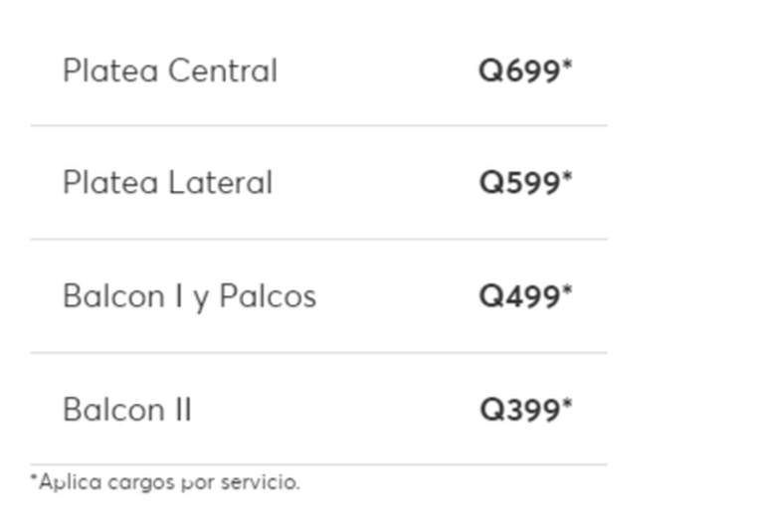Click the divider line below Platea Lateral
Screen dimensions: 761x532
coord(319,239)
